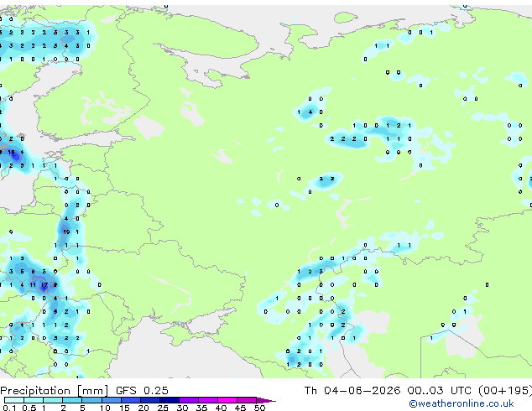Click the '(00+195)' forecast offset text
This screenshot has height=411, width=532.
tap(505, 391)
